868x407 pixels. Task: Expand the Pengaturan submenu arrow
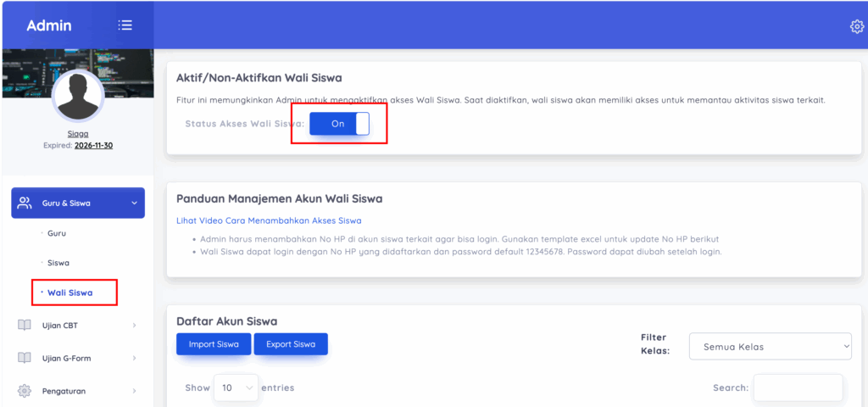pyautogui.click(x=134, y=392)
